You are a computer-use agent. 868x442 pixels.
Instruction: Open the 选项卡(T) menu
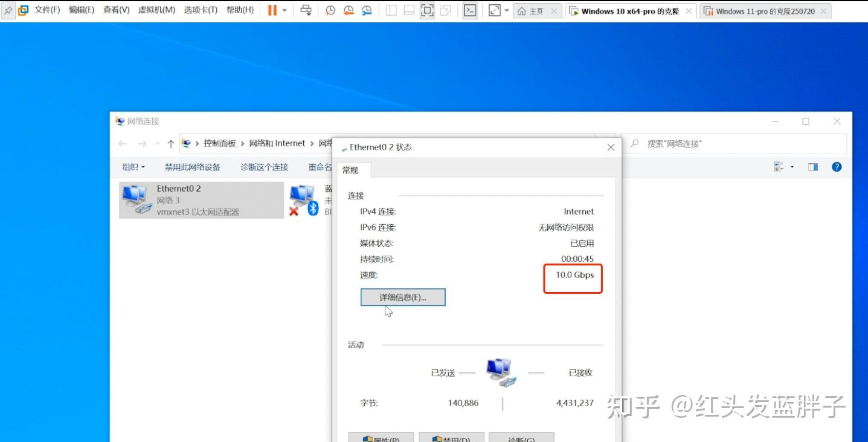(x=201, y=10)
